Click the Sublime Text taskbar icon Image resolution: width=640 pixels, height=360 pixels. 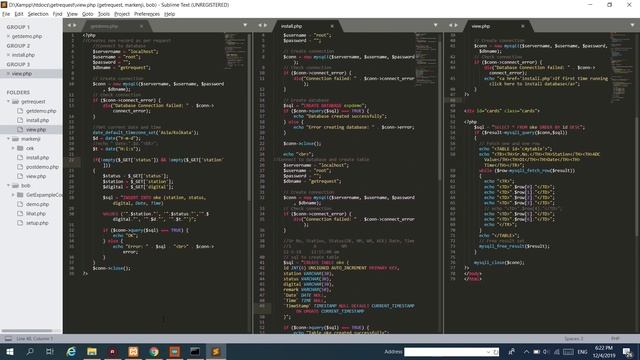point(216,351)
